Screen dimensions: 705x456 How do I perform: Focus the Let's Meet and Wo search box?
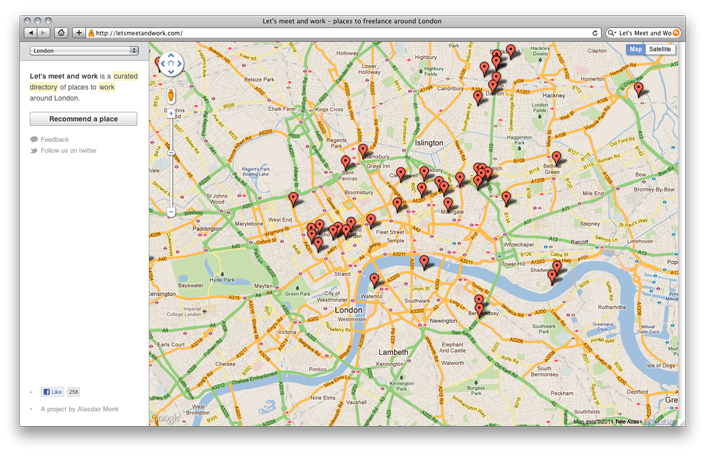click(643, 33)
